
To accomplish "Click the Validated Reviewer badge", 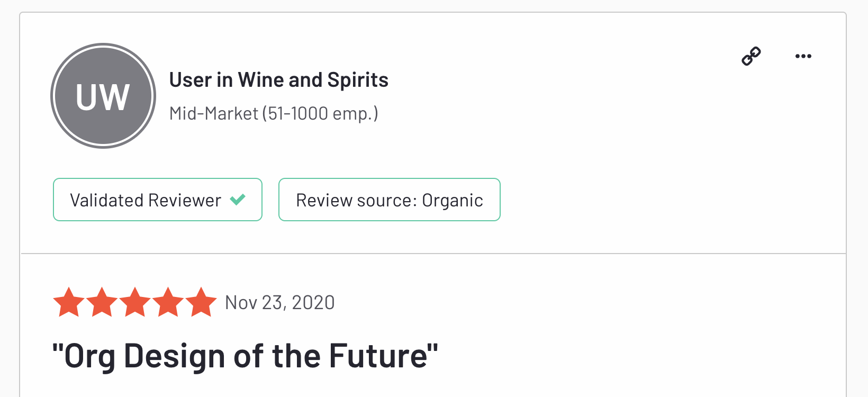I will coord(157,200).
